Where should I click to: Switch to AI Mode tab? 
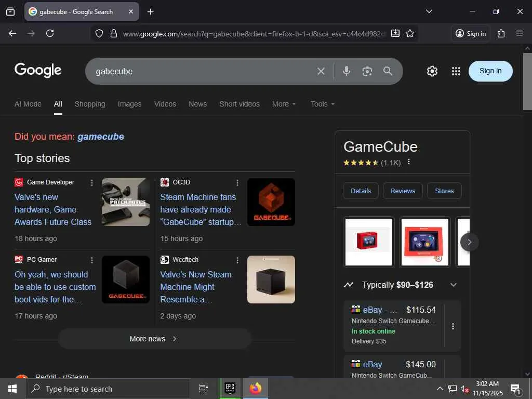click(28, 104)
